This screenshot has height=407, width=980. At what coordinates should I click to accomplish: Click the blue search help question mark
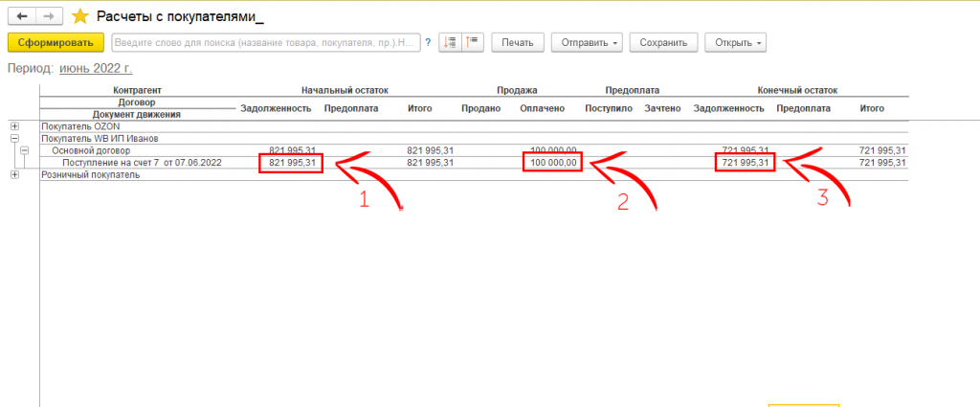pyautogui.click(x=427, y=43)
